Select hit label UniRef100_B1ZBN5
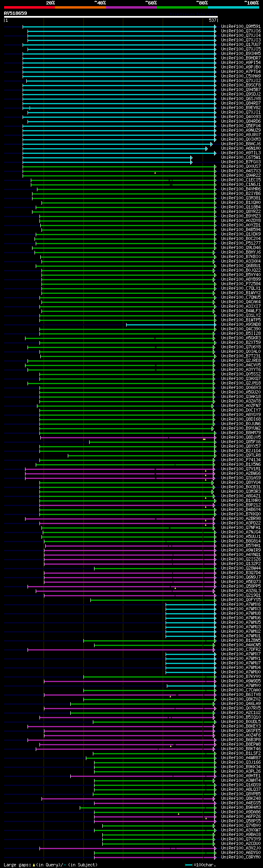Viewport: 263px width, 868px height. 241,640
